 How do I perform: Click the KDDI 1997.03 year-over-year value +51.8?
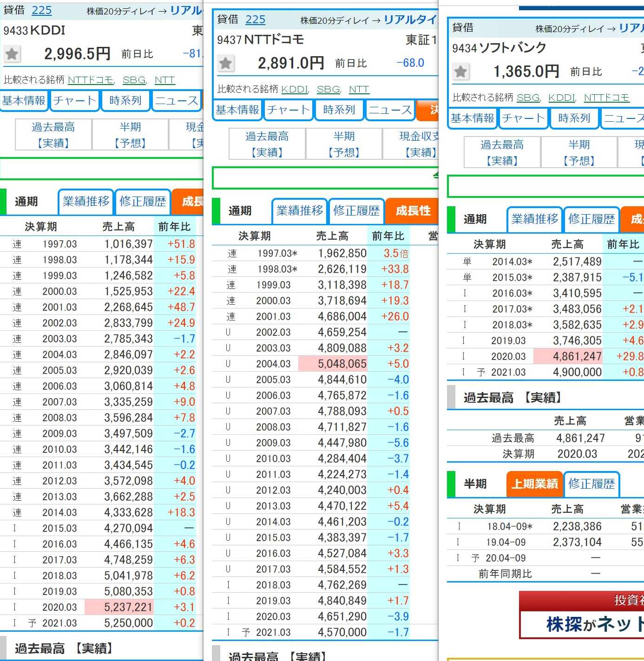181,244
